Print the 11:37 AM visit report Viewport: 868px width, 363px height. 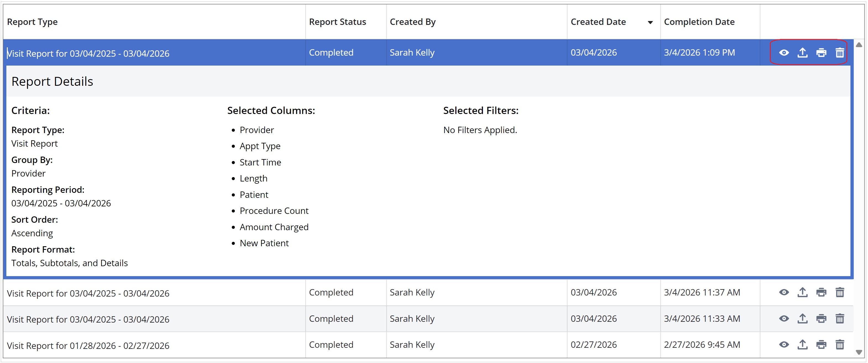pyautogui.click(x=821, y=292)
